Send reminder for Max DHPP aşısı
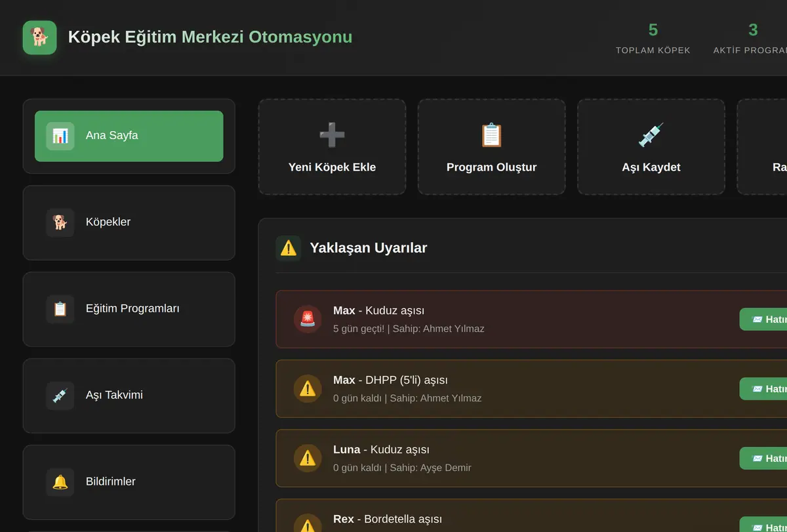 click(763, 389)
